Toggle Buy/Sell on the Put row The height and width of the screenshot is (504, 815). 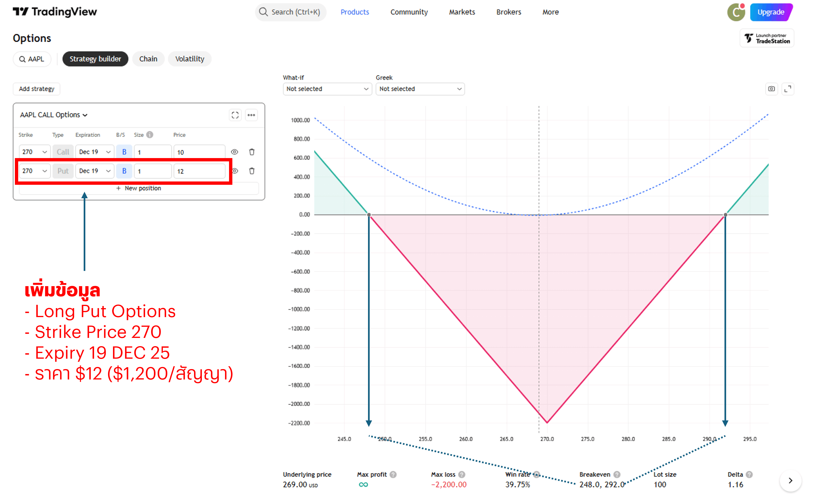(x=124, y=171)
